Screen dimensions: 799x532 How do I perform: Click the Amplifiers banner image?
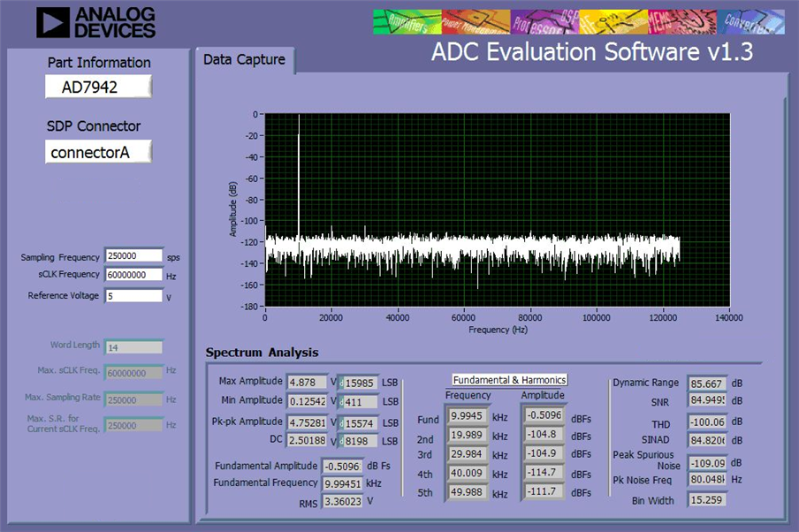click(x=407, y=22)
